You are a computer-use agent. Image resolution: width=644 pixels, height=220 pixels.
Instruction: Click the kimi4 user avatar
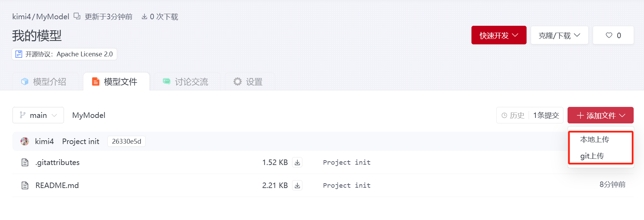click(x=25, y=141)
